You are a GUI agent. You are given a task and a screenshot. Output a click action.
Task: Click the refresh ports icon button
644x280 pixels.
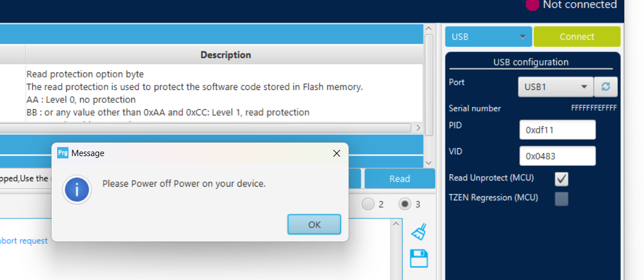tap(606, 87)
